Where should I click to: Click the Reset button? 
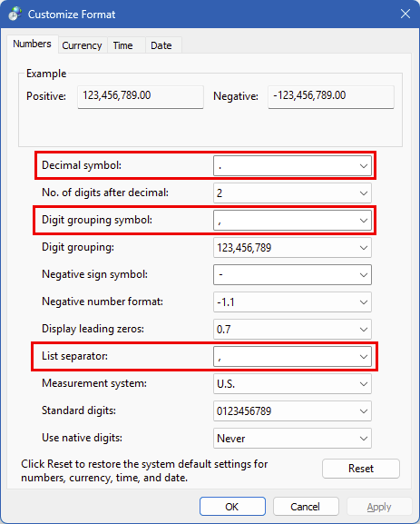[360, 469]
